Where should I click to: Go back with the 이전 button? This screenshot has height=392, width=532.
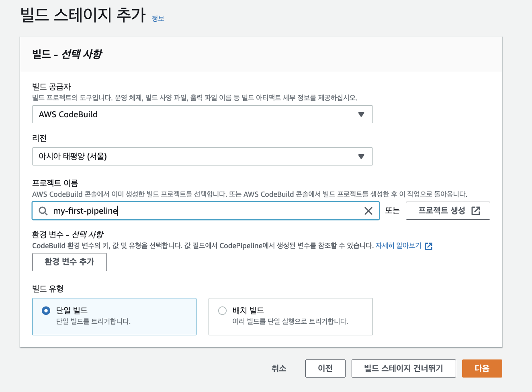(325, 368)
